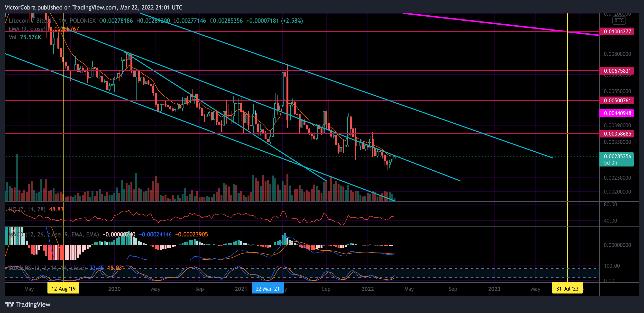Image resolution: width=644 pixels, height=313 pixels.
Task: Click the 0.00000000 MACD scale label
Action: pos(617,245)
